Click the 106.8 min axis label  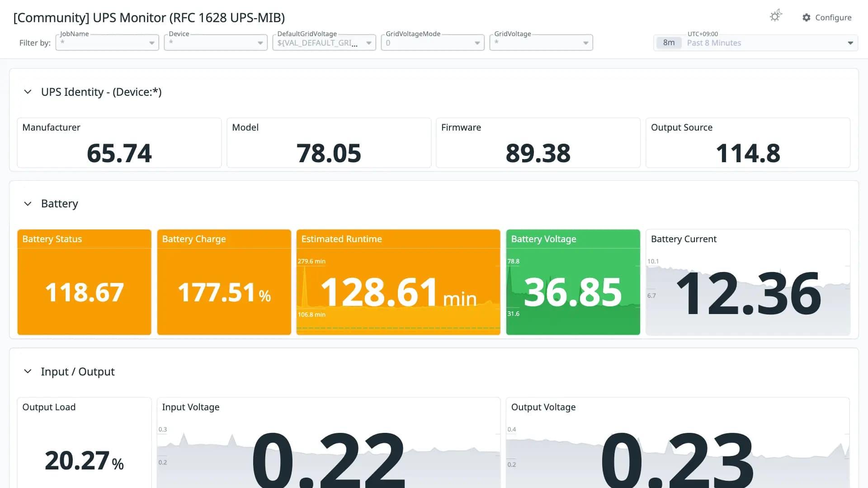click(311, 314)
